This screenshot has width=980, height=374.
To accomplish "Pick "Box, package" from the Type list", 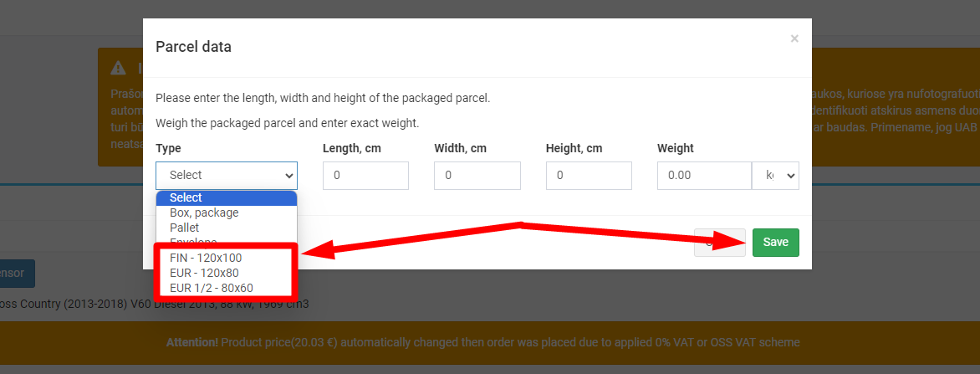I will pyautogui.click(x=204, y=213).
